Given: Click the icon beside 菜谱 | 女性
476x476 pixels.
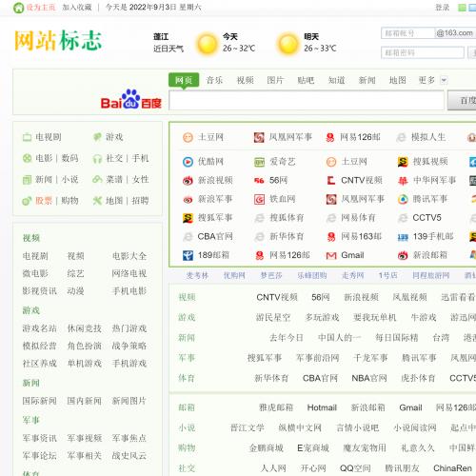Looking at the screenshot, I should click(97, 179).
